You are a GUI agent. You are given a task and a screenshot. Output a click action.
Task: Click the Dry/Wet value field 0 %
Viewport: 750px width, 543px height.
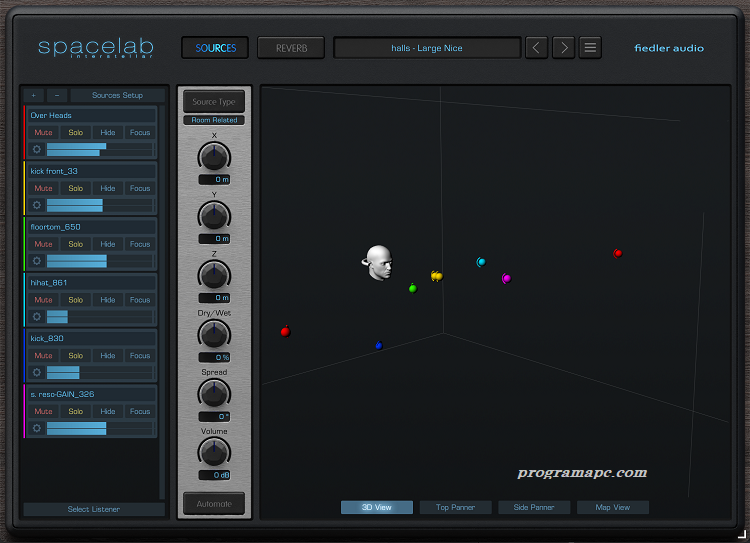click(x=214, y=357)
